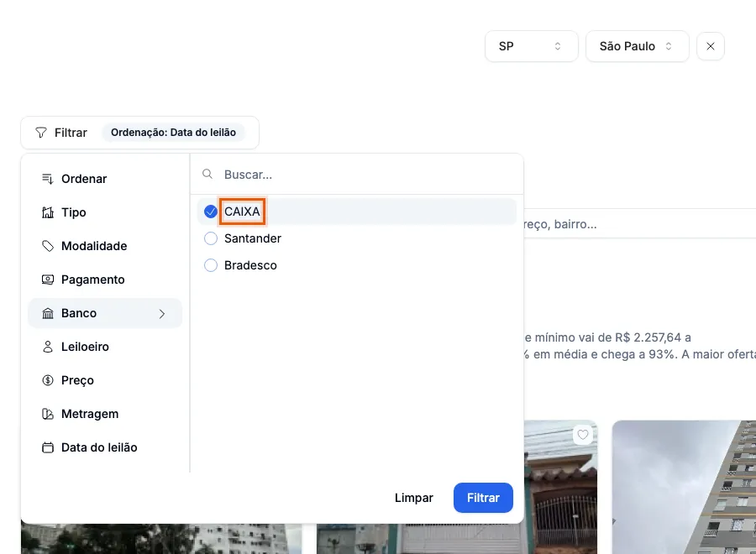Open the Pagamento filter section

pos(105,280)
